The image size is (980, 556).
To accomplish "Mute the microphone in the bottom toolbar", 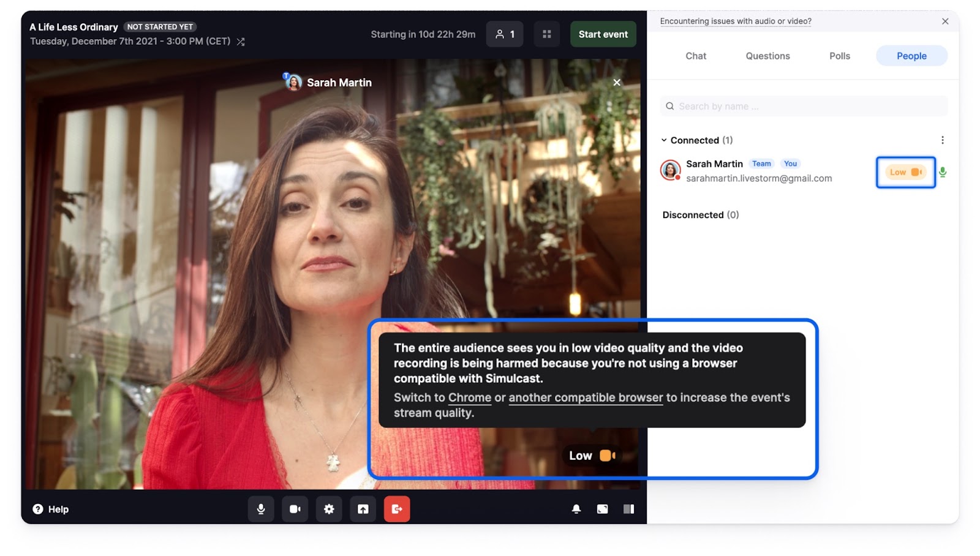I will 261,509.
